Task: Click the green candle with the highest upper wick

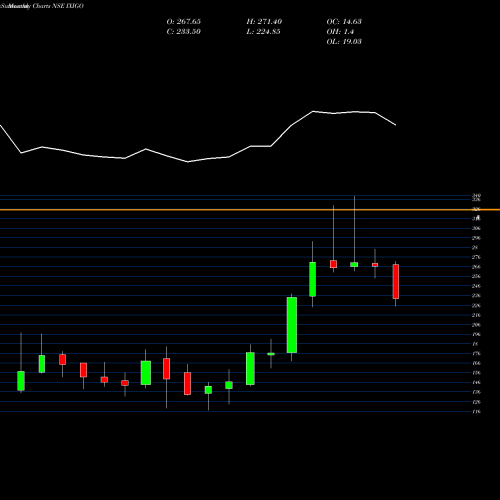Action: tap(354, 265)
